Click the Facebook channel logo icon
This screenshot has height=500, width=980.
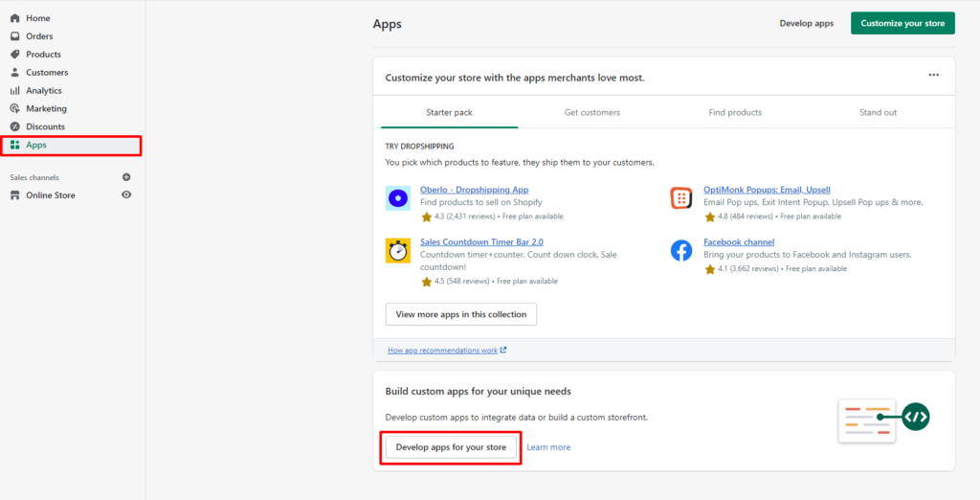[x=681, y=251]
